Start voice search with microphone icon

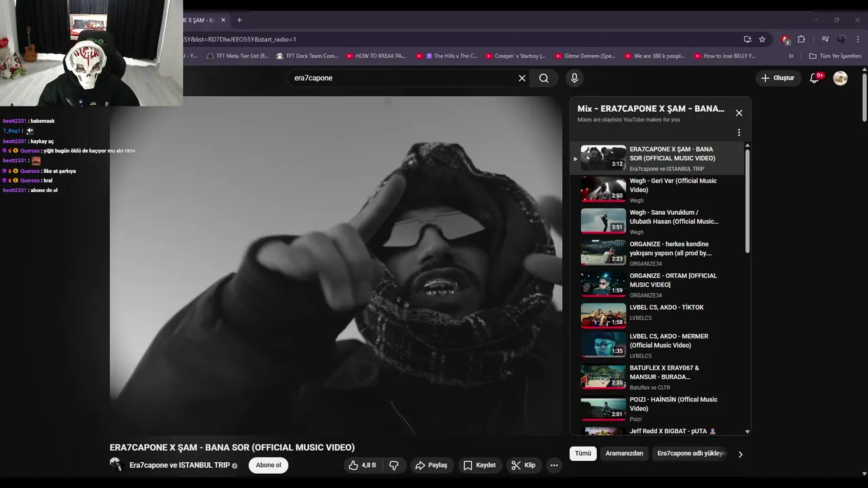574,78
